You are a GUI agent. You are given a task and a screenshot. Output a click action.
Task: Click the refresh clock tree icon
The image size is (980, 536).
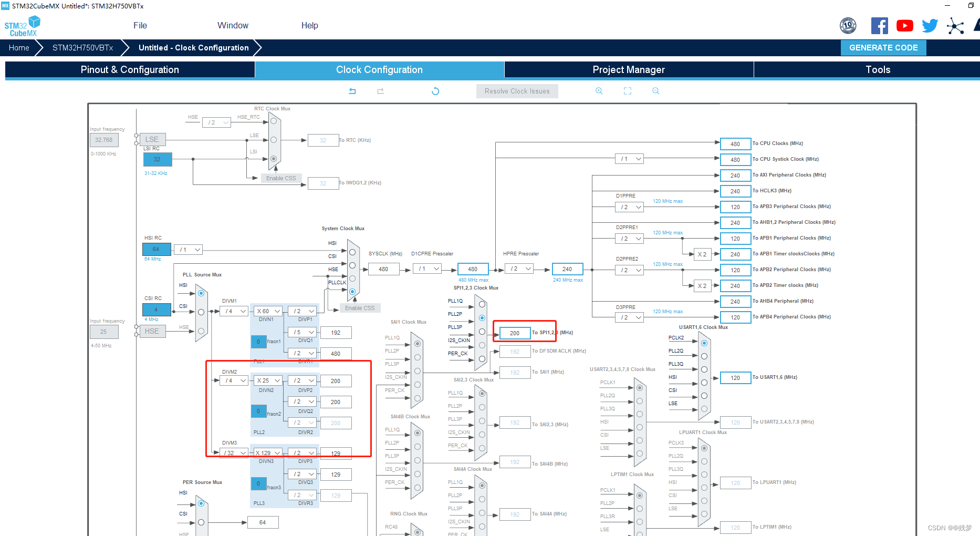[x=435, y=91]
